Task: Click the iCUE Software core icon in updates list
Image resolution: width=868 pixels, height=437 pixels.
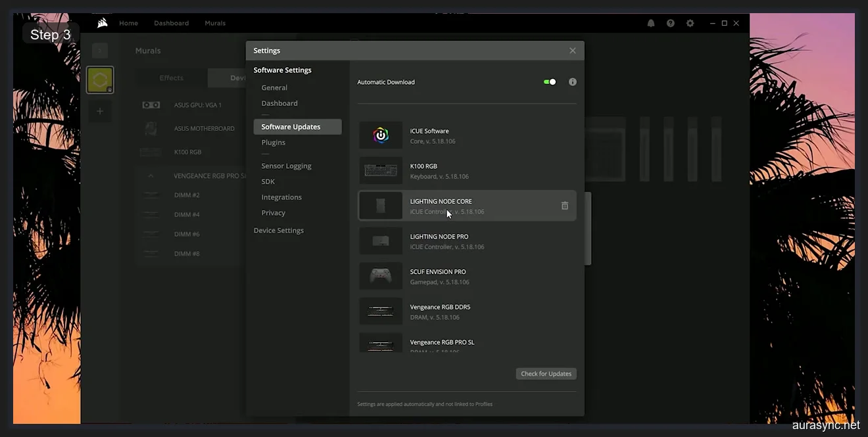Action: pyautogui.click(x=381, y=135)
